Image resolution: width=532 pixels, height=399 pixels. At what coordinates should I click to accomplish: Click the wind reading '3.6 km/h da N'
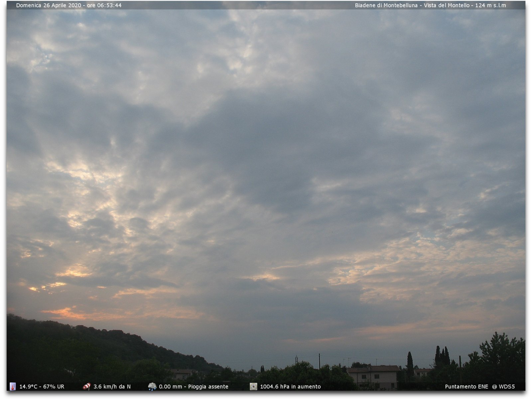tap(112, 387)
